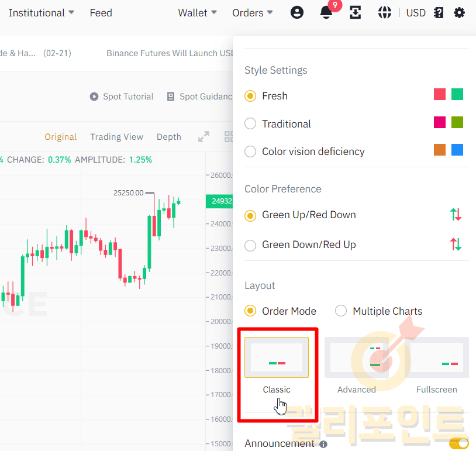Select the Traditional style radio button
476x451 pixels.
point(250,124)
